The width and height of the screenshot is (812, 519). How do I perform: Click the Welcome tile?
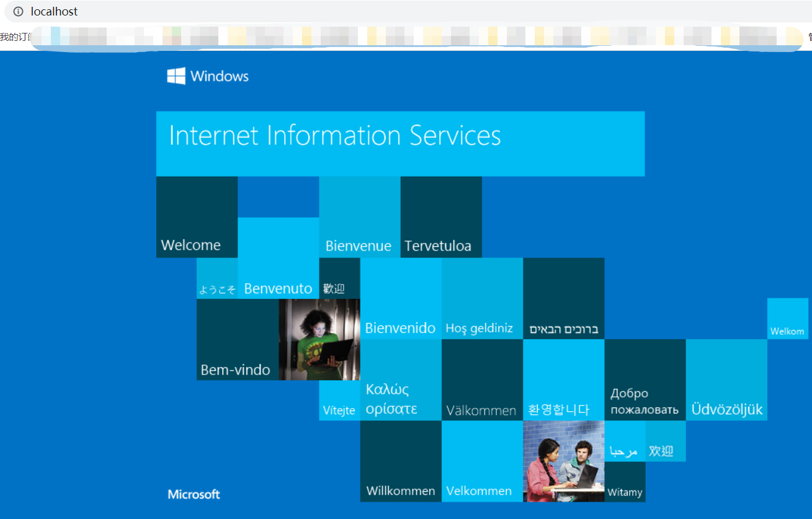pyautogui.click(x=197, y=217)
